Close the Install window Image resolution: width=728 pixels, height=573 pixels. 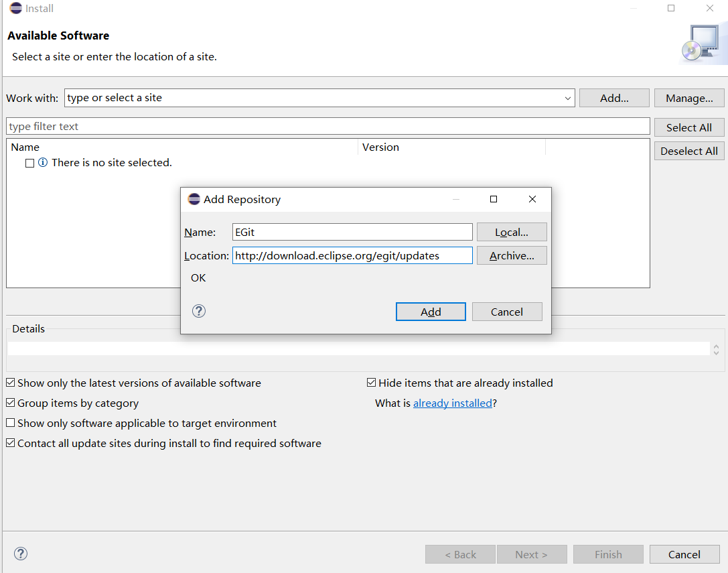[710, 8]
